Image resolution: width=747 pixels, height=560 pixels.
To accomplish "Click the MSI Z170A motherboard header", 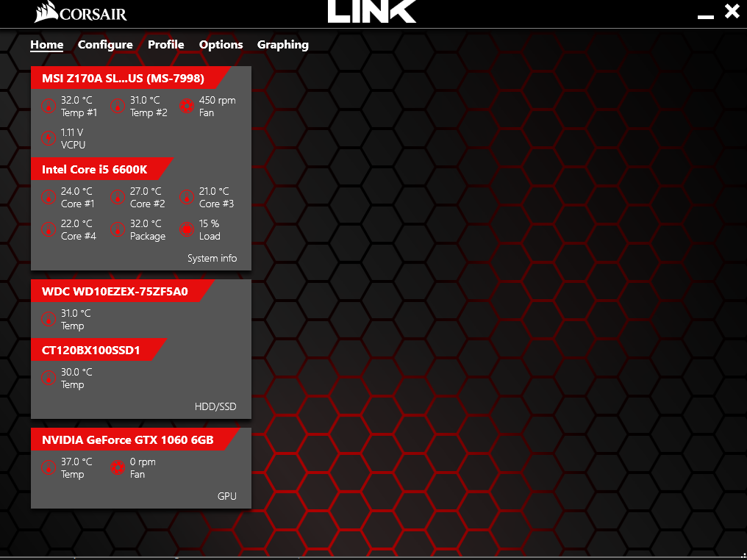I will click(x=131, y=78).
